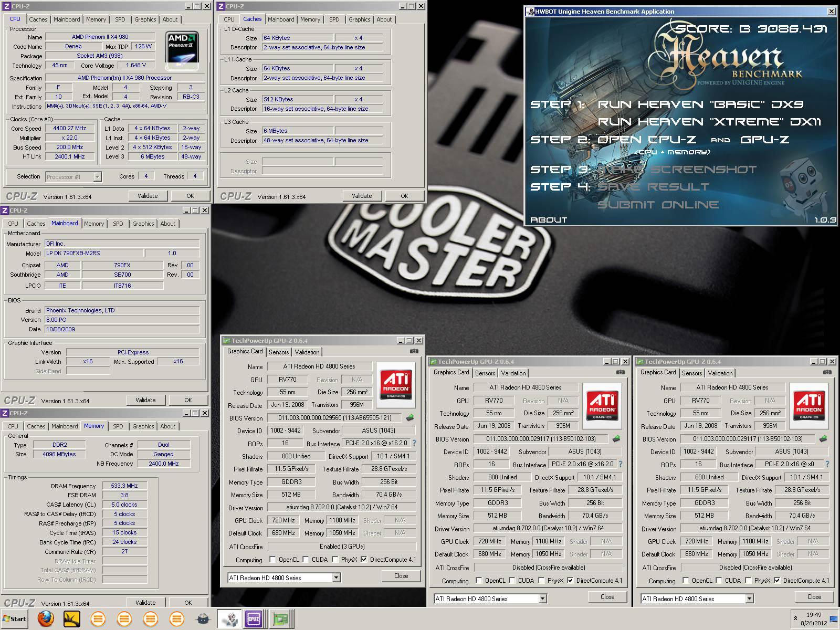
Task: Click the Core Speed field showing 4400.27 MHz
Action: click(70, 128)
